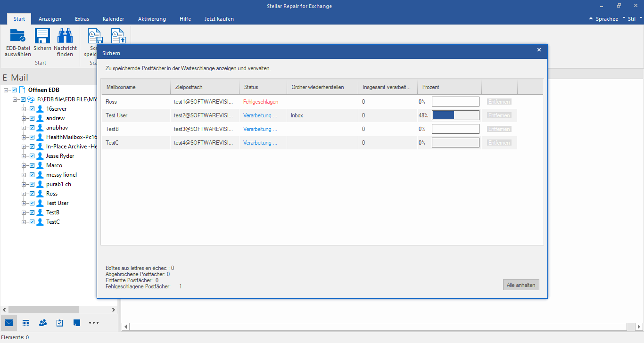This screenshot has width=644, height=343.
Task: Toggle the checkbox next to Marco
Action: 32,165
